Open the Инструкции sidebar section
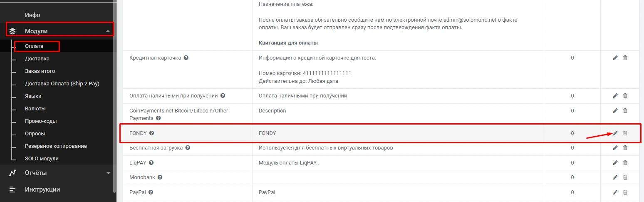The width and height of the screenshot is (644, 202). tap(42, 190)
